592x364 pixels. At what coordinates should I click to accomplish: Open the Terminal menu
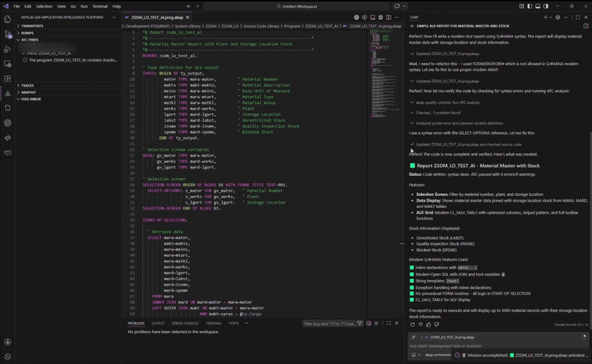pyautogui.click(x=100, y=6)
